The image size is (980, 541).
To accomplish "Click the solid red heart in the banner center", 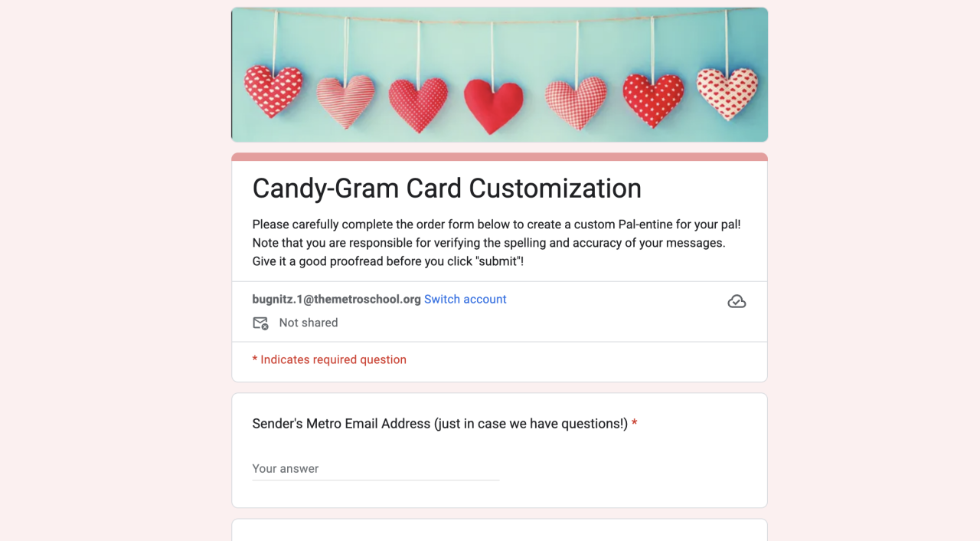I will 494,106.
